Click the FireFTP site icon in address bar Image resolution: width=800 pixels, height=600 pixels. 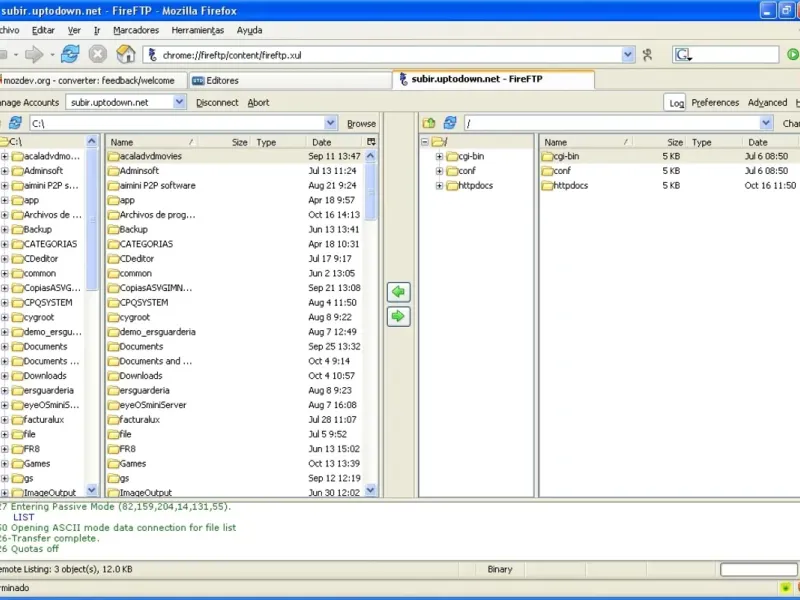[152, 55]
